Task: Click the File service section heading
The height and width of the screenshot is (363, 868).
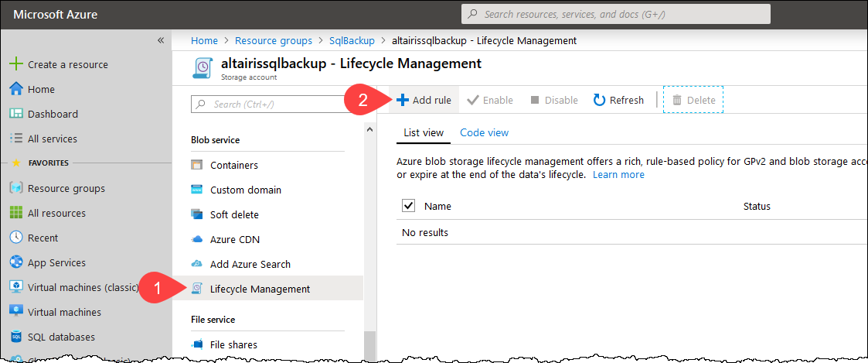Action: click(x=213, y=320)
